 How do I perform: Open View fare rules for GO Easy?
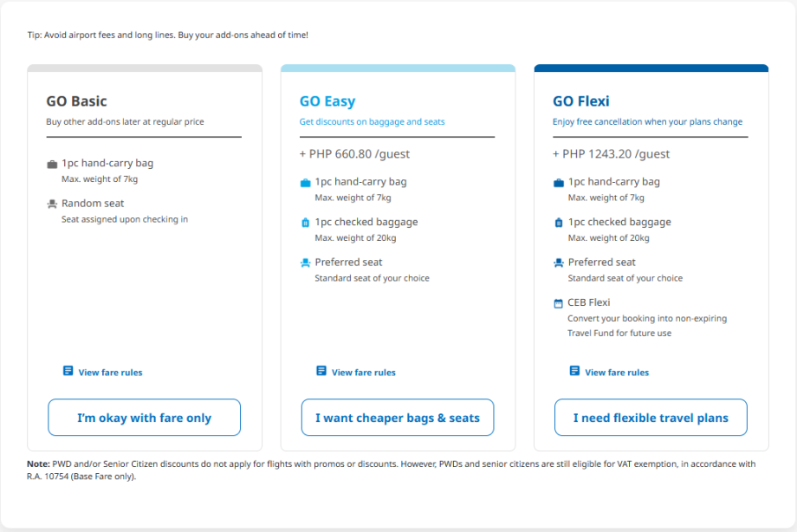(x=364, y=373)
